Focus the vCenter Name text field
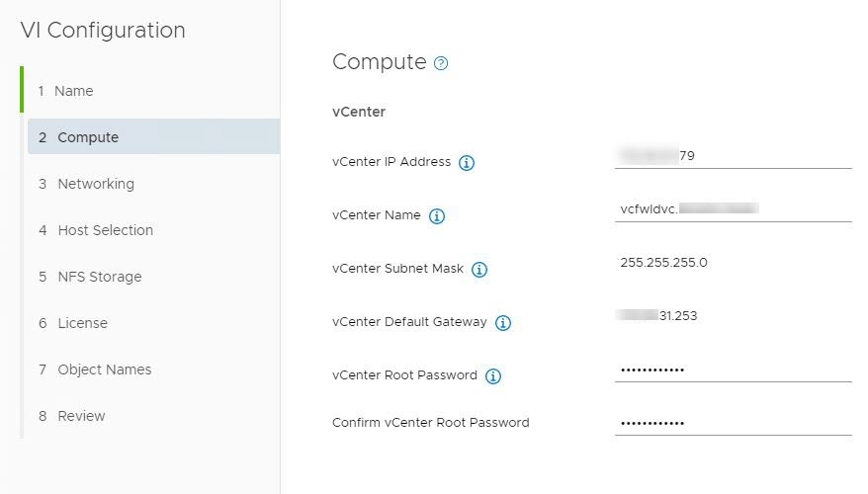Viewport: 868px width, 494px height. [x=733, y=209]
